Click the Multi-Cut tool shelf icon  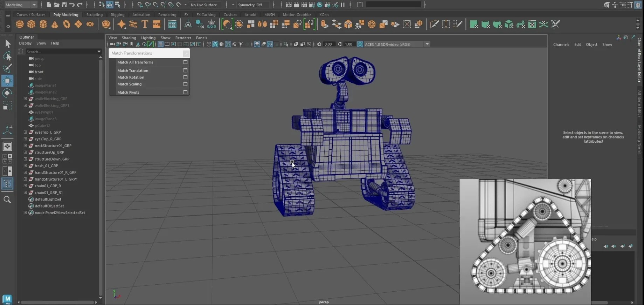(x=434, y=24)
